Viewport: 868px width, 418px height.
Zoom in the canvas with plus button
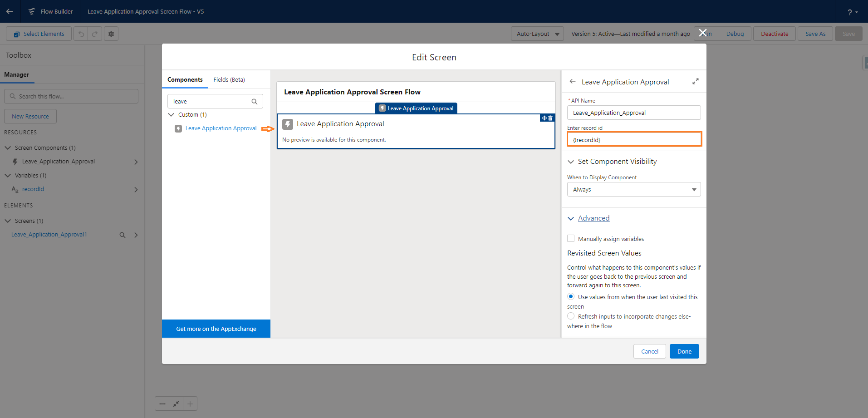(x=190, y=403)
